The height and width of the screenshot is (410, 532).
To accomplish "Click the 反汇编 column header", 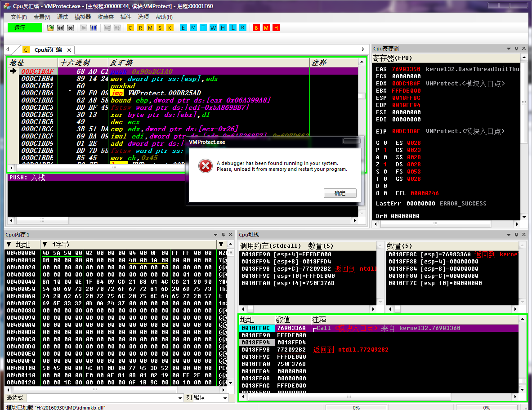I will pos(209,63).
